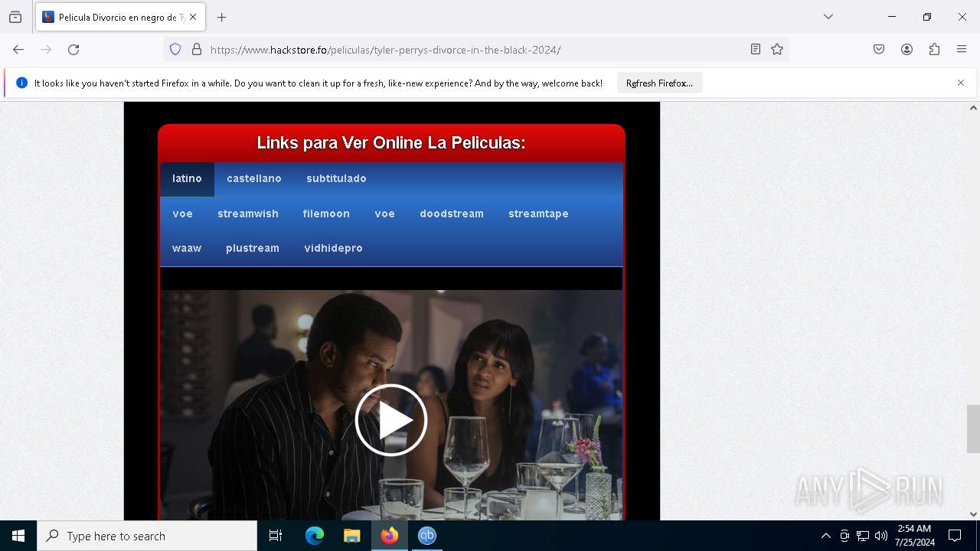Choose the filemoon server
This screenshot has height=551, width=980.
click(x=326, y=214)
